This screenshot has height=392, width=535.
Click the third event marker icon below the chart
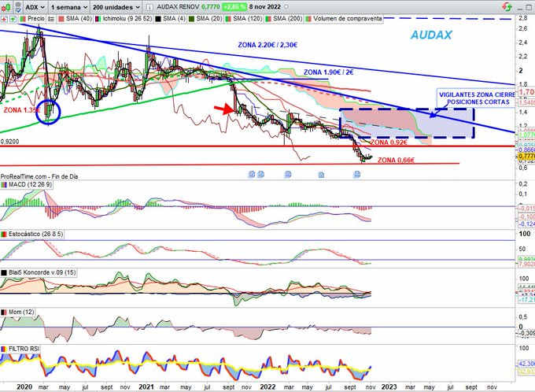288,175
